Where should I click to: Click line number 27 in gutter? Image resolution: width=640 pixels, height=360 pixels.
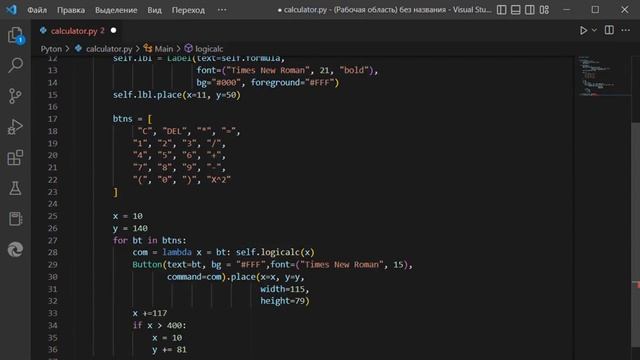(53, 240)
